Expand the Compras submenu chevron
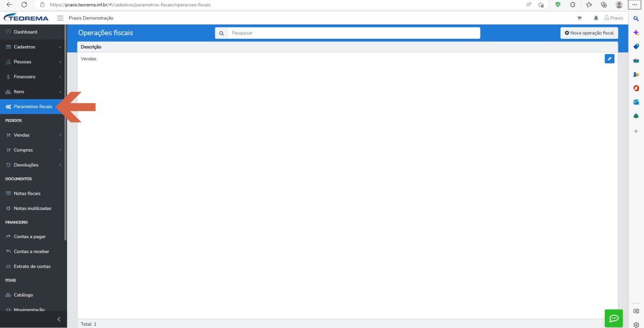Image resolution: width=644 pixels, height=328 pixels. point(60,150)
